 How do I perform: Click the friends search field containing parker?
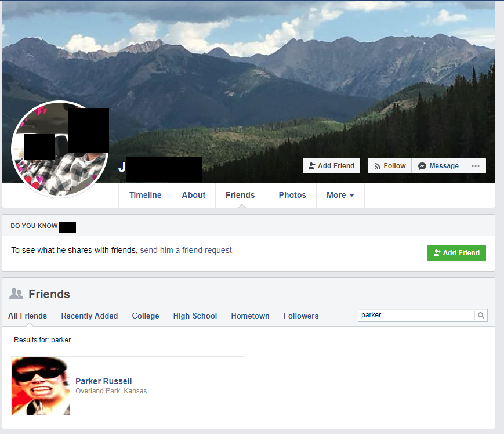(416, 316)
